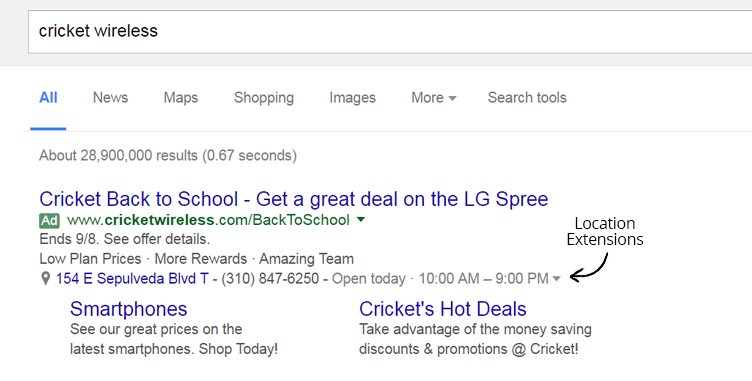Click the cricketwireless.com/BackToSchool URL
Viewport: 752px width, 381px height.
pyautogui.click(x=209, y=220)
